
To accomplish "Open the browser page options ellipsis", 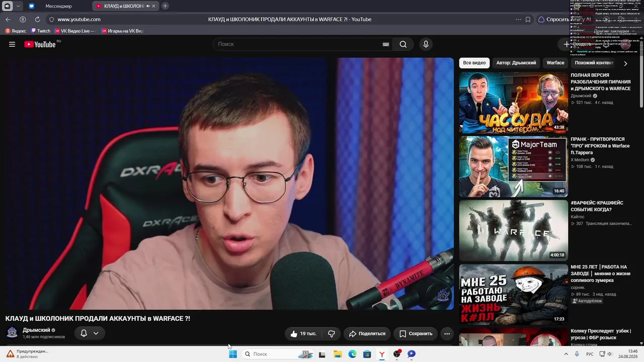I will pyautogui.click(x=518, y=20).
